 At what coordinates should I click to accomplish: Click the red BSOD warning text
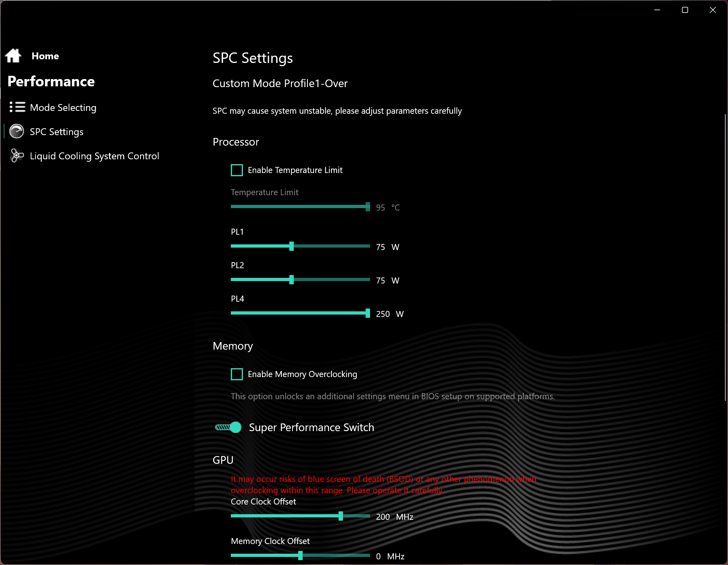[x=384, y=485]
